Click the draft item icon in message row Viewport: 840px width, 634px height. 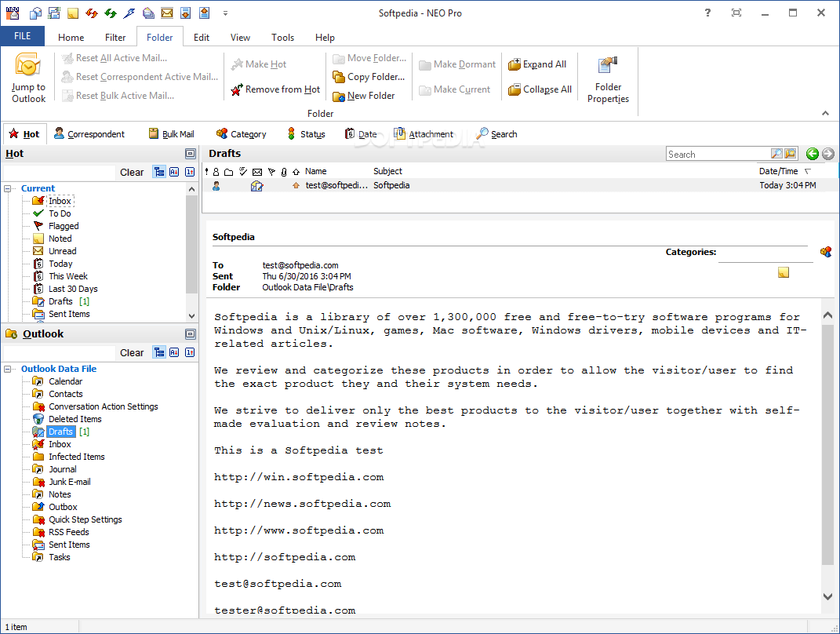coord(257,186)
